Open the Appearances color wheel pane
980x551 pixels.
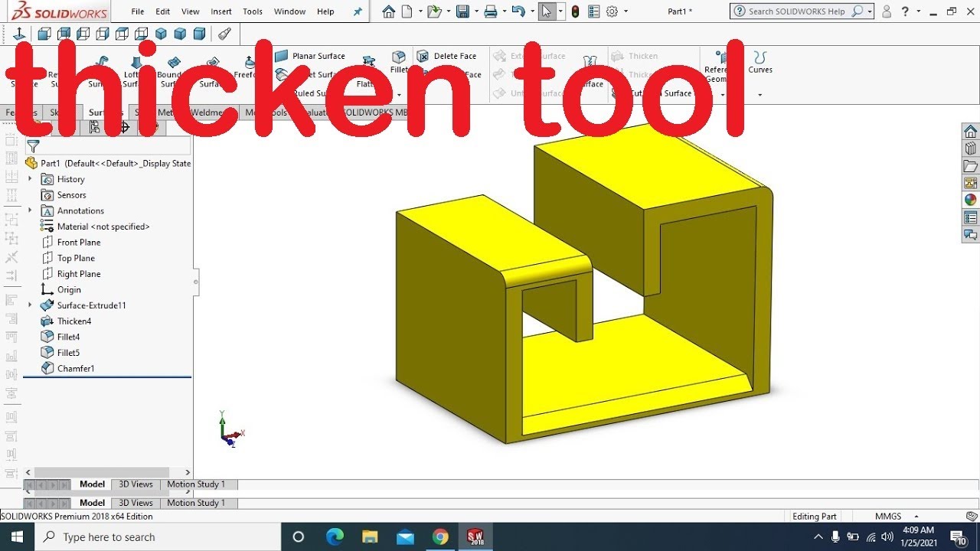(971, 200)
